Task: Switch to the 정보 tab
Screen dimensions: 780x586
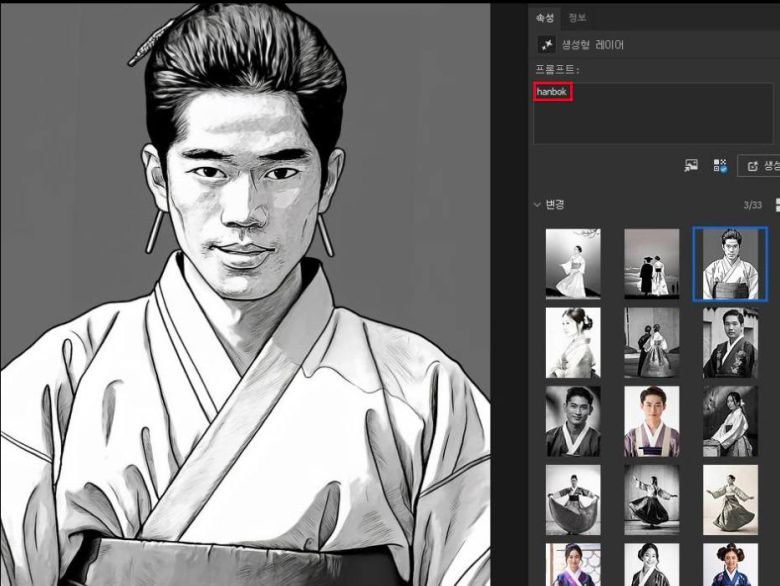Action: click(577, 17)
